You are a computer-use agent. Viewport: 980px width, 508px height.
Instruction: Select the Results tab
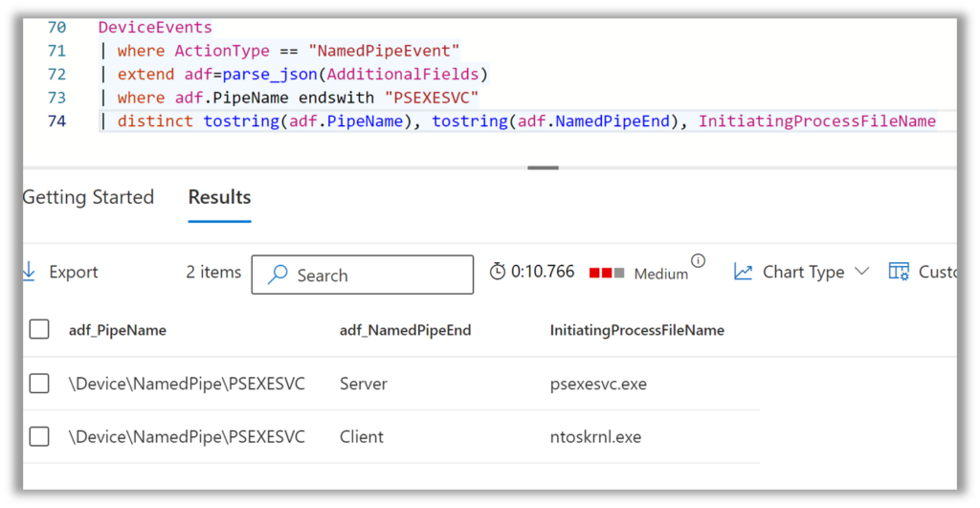click(x=219, y=197)
